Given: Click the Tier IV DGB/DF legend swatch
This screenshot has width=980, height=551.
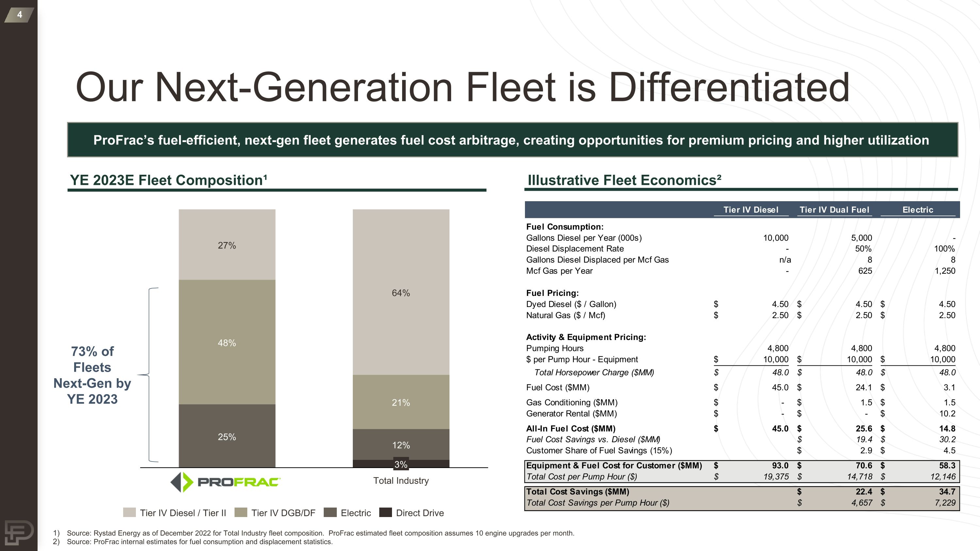Looking at the screenshot, I should pyautogui.click(x=241, y=512).
